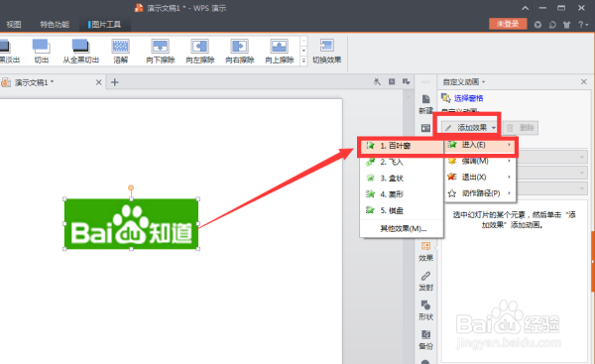Click the 未登录 login button

[508, 24]
